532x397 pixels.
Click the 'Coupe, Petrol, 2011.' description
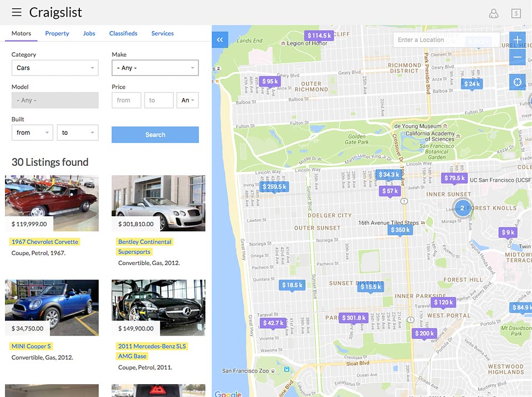(x=145, y=368)
